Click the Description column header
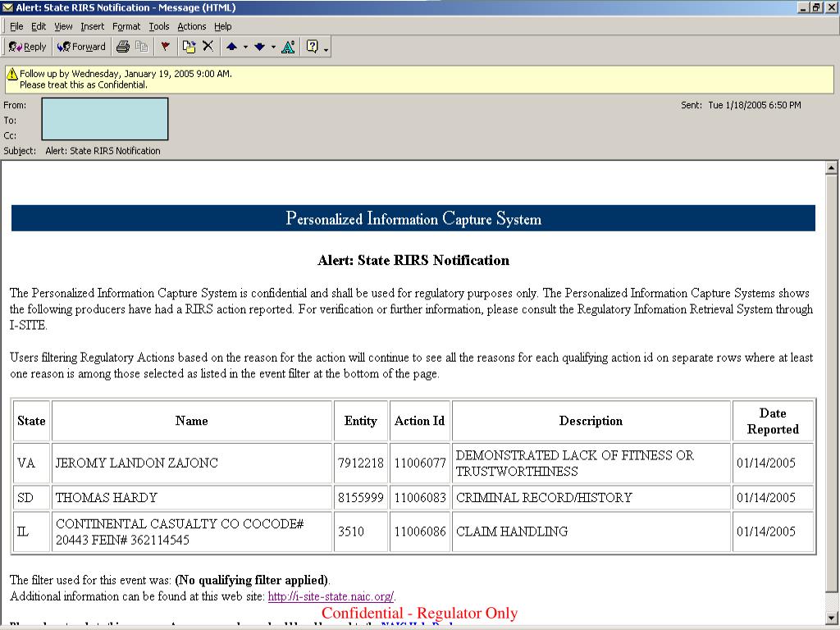Image resolution: width=840 pixels, height=630 pixels. [x=591, y=421]
